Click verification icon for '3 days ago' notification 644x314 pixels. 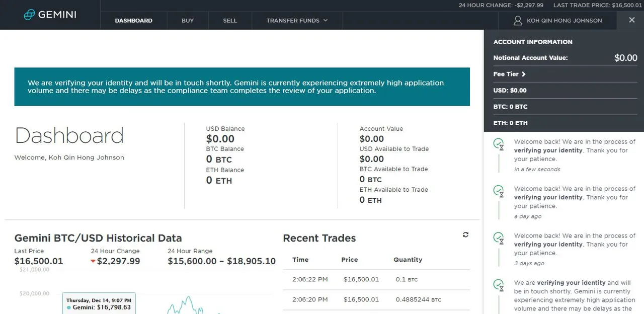coord(499,238)
